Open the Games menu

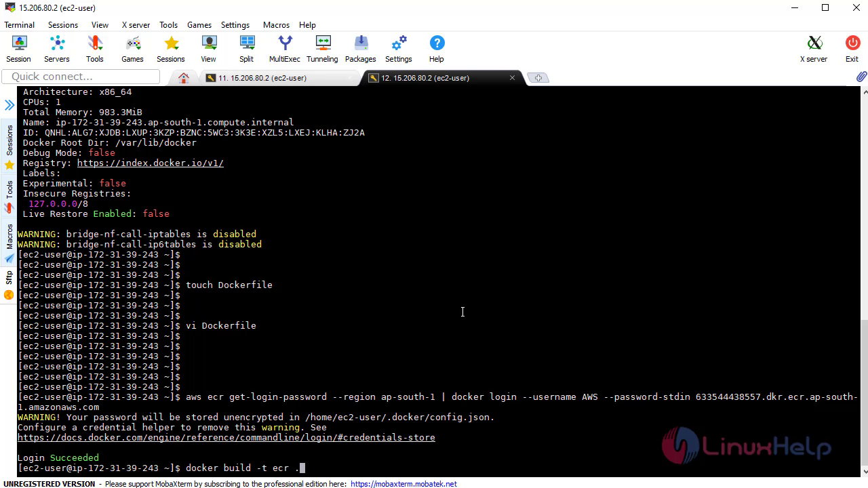199,24
